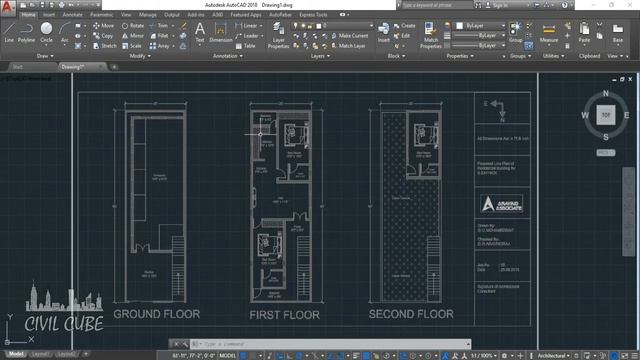Click the Insert block tool
This screenshot has height=360, width=640.
coord(384,33)
